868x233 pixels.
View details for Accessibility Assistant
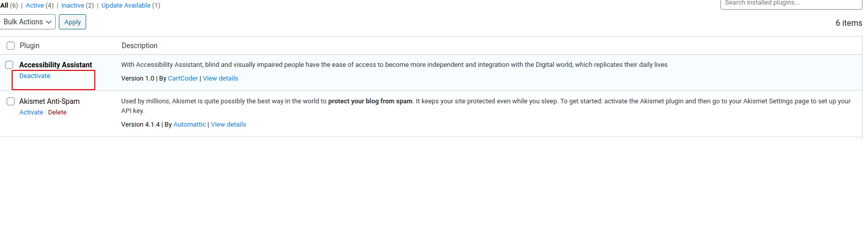point(220,79)
